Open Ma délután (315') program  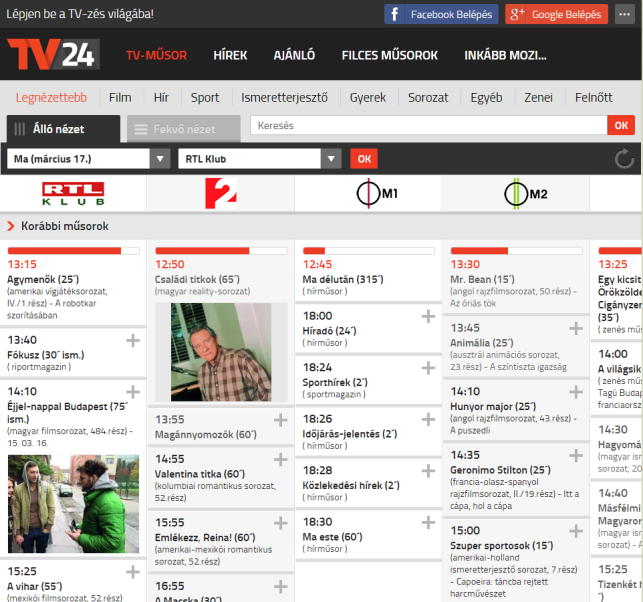tap(343, 280)
